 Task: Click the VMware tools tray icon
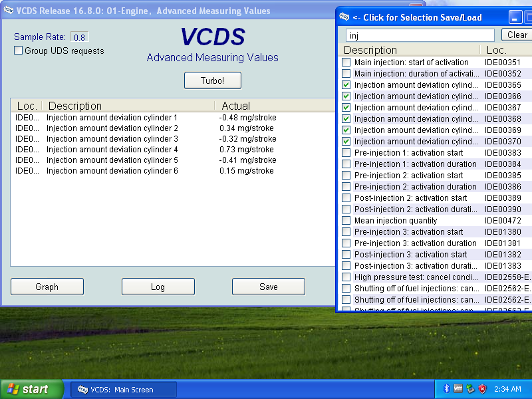click(x=458, y=388)
